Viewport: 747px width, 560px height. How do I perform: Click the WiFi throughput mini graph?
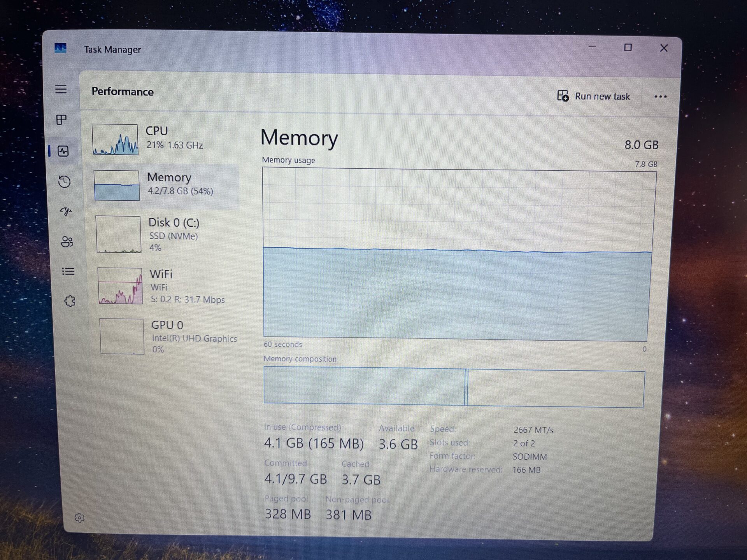pyautogui.click(x=120, y=286)
